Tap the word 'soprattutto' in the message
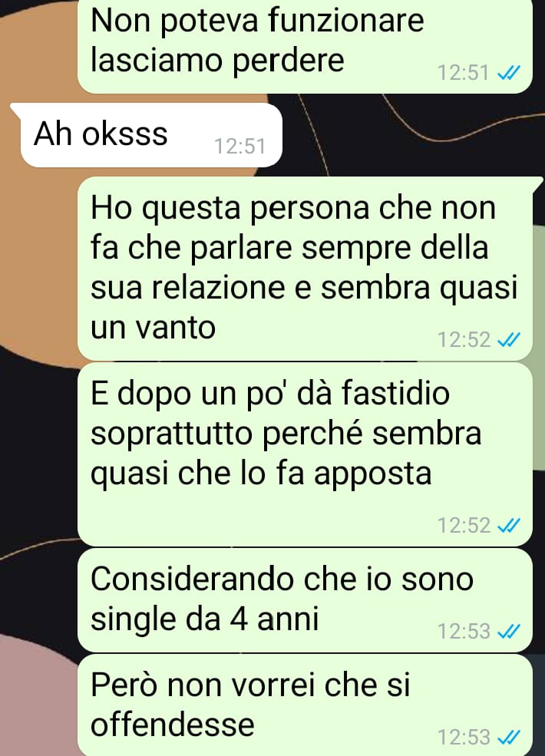The image size is (545, 756). click(171, 434)
